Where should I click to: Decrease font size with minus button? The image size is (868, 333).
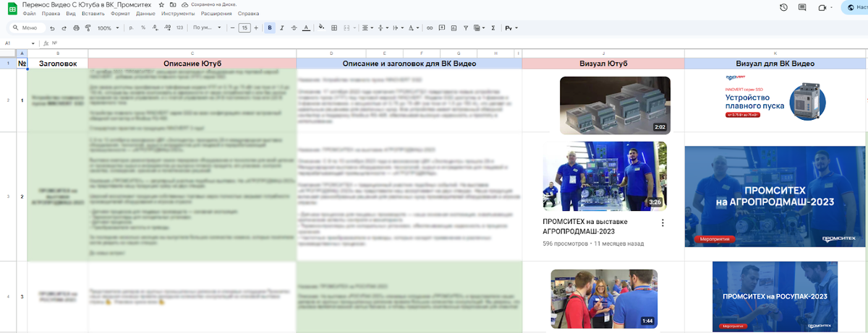[231, 28]
